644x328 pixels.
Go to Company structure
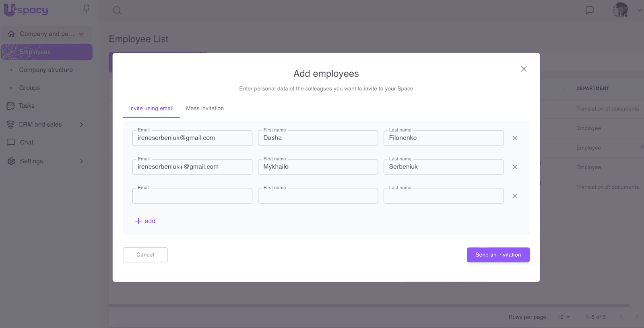tap(46, 70)
